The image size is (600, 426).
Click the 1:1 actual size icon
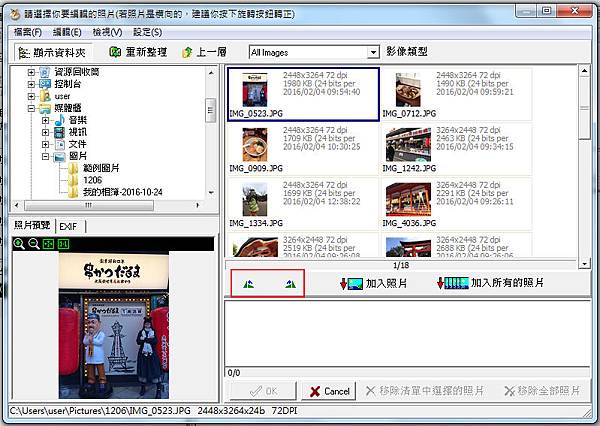(63, 244)
